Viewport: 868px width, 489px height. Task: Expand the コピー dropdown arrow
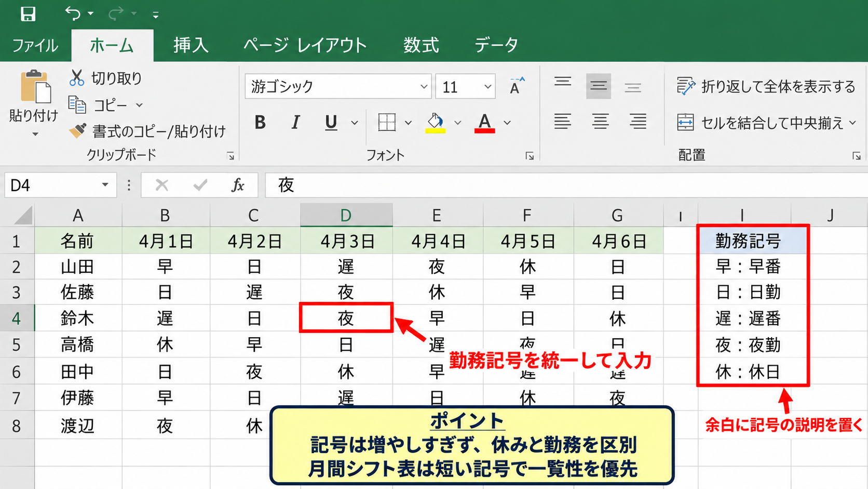(139, 105)
